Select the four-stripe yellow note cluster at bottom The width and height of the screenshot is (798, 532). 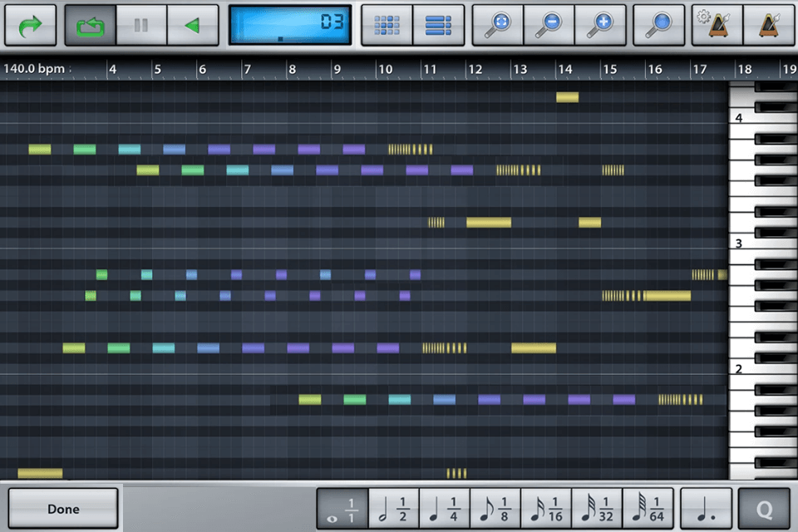point(456,474)
